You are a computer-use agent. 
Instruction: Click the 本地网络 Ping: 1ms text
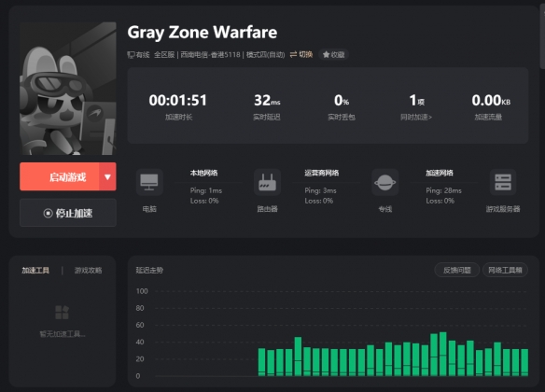click(x=206, y=190)
